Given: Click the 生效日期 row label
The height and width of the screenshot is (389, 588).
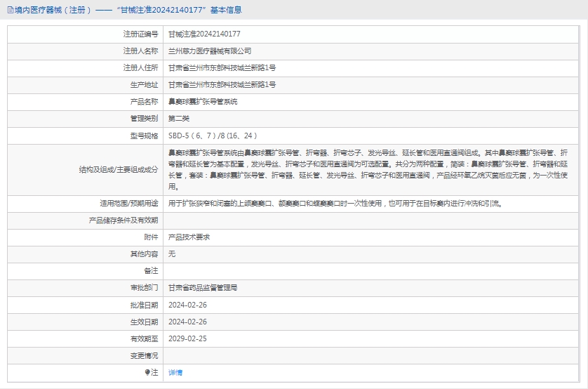Looking at the screenshot, I should [x=144, y=322].
